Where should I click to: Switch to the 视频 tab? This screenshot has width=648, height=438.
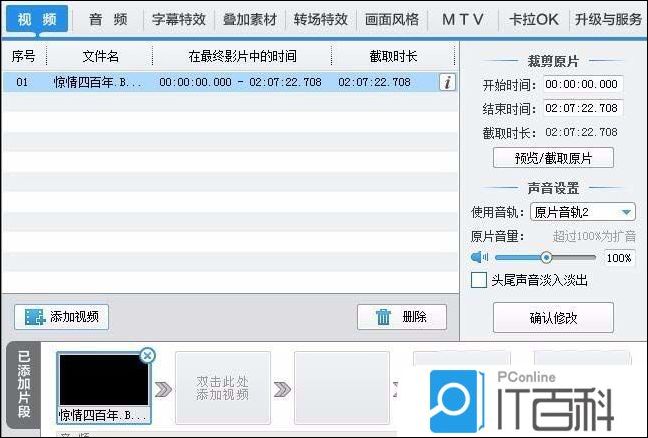tap(37, 19)
